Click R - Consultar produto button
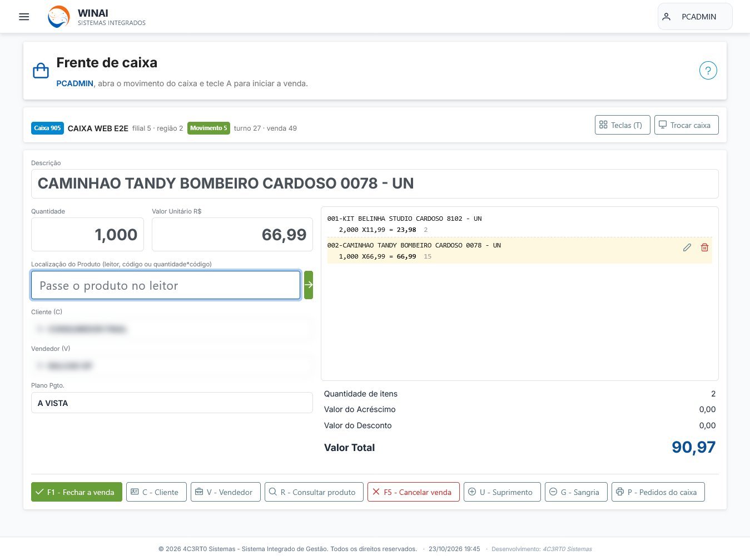Image resolution: width=750 pixels, height=560 pixels. pos(314,492)
